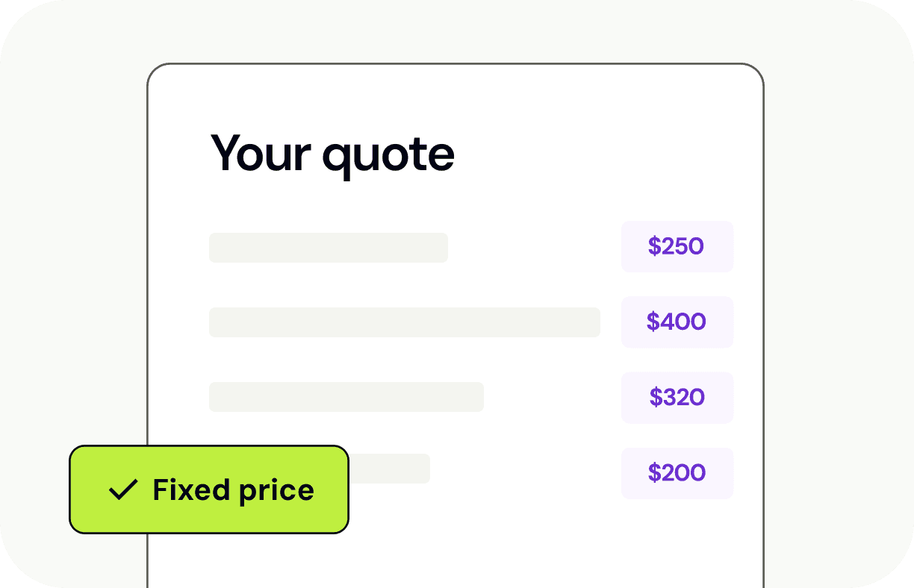Click the partially hidden bar beside $200
This screenshot has width=914, height=588.
[x=390, y=468]
